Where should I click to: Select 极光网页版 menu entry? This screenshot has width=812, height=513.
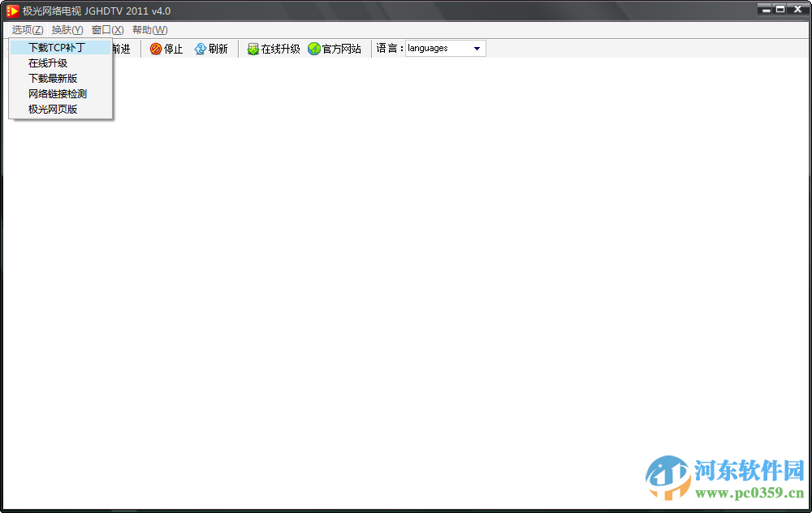pyautogui.click(x=61, y=110)
